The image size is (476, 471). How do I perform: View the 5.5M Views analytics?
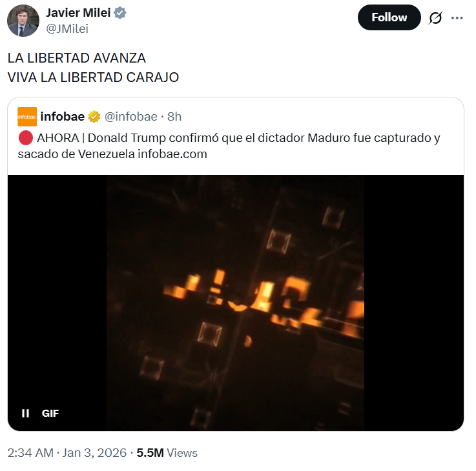pos(167,453)
